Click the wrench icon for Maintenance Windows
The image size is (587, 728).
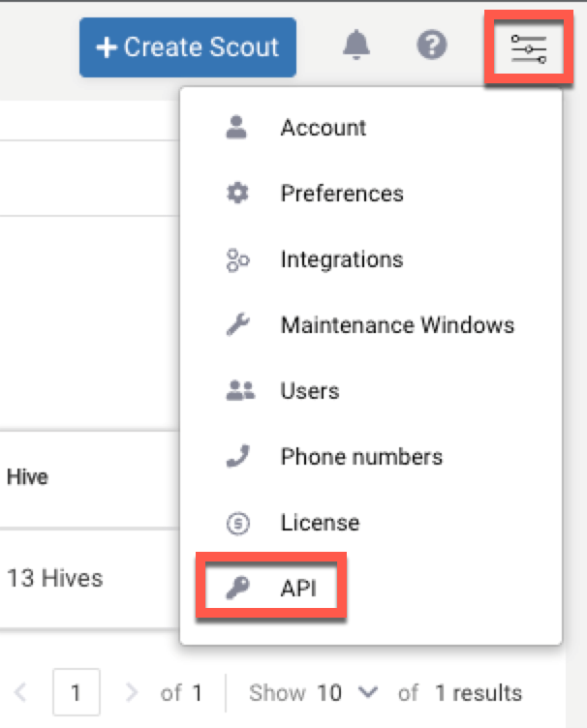[x=237, y=325]
